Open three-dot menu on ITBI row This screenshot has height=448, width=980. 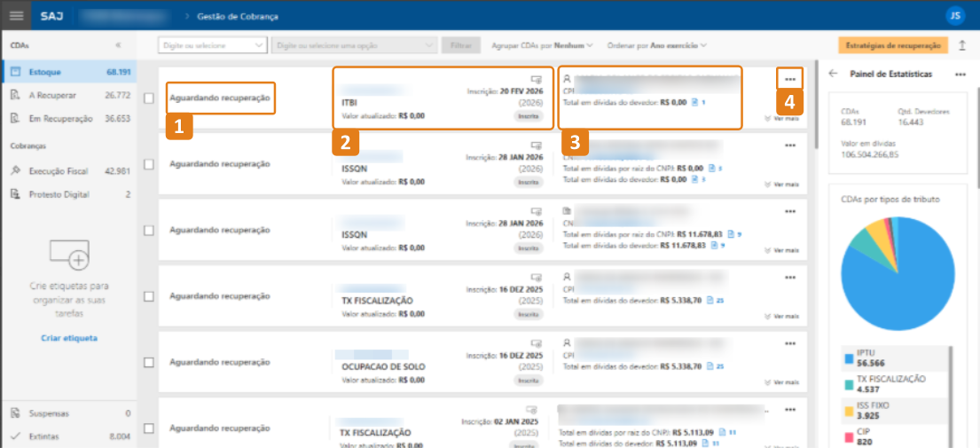(789, 80)
